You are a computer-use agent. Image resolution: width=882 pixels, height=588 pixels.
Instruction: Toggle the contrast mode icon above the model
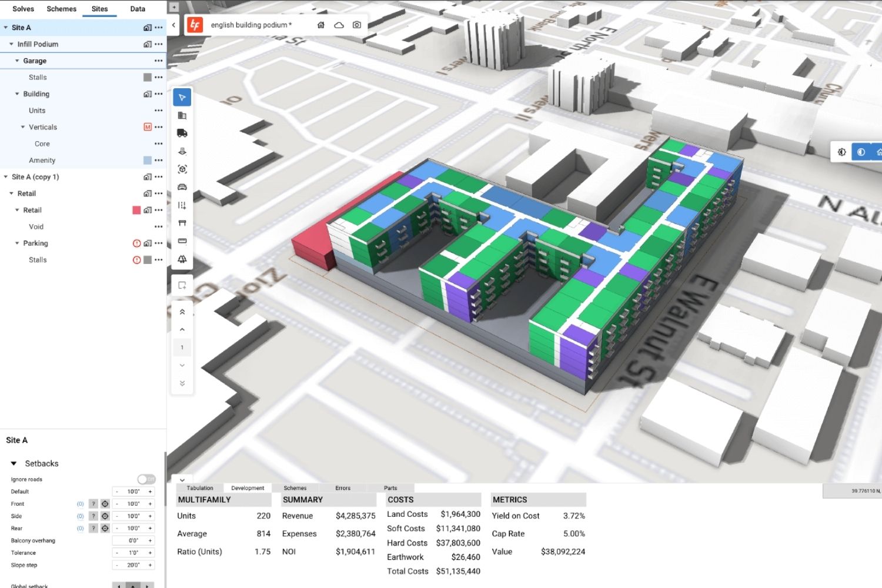point(861,151)
